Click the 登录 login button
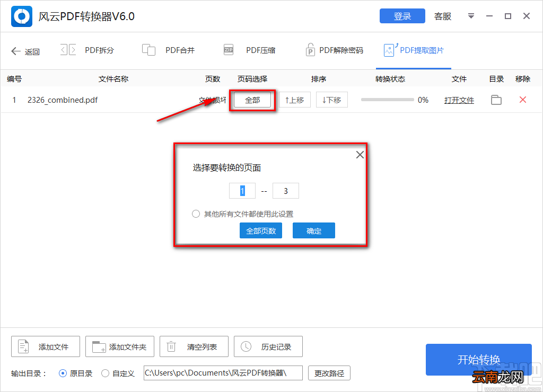This screenshot has width=543, height=392. [402, 16]
